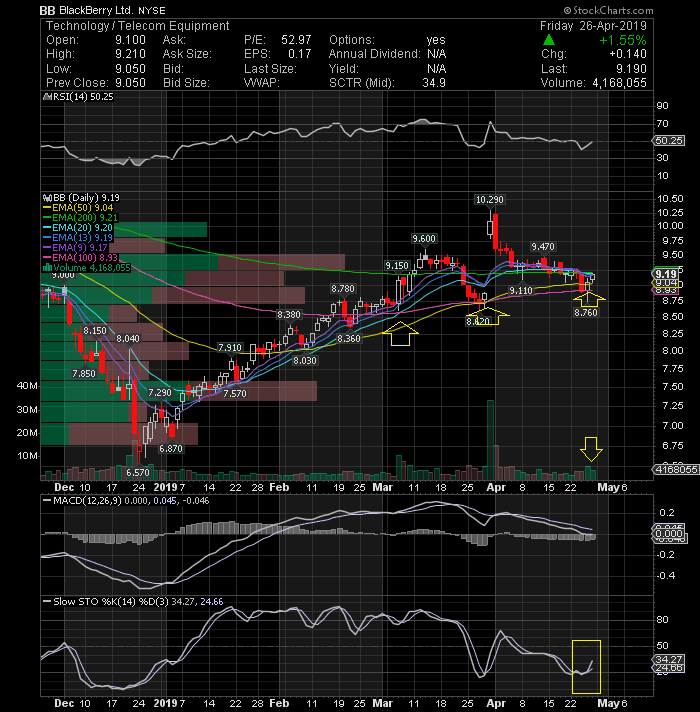Click the BlackBerry Ltd. company name

tap(96, 10)
